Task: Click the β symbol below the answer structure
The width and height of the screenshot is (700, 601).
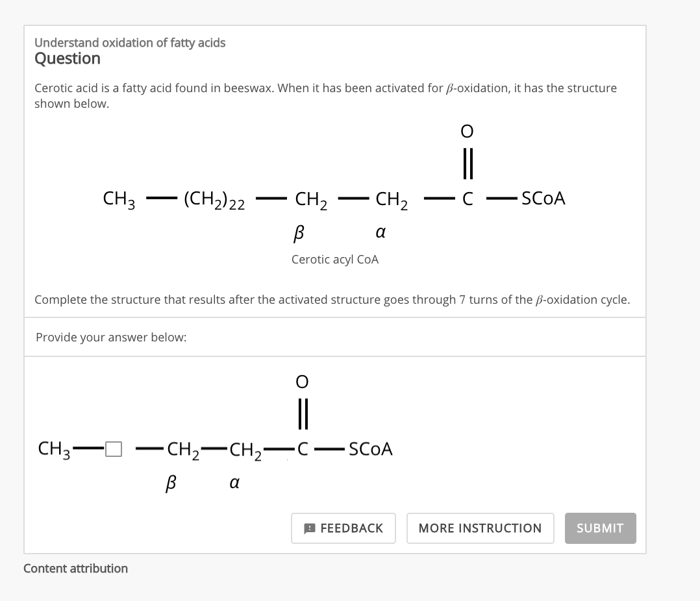Action: tap(171, 482)
